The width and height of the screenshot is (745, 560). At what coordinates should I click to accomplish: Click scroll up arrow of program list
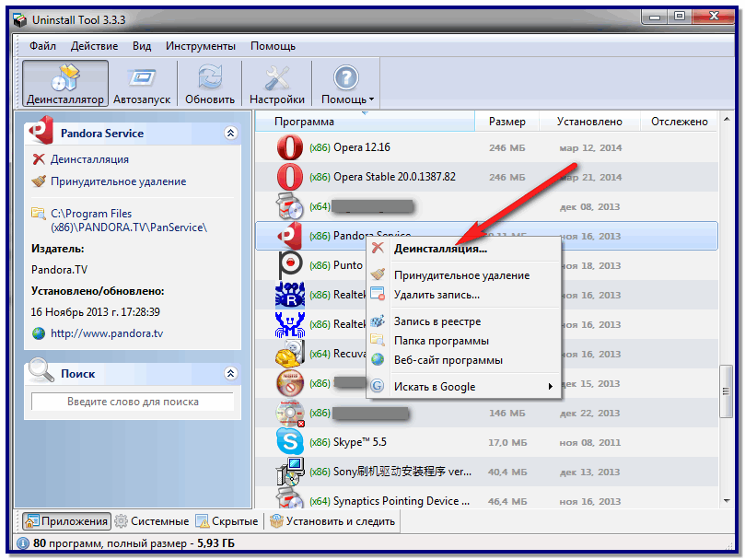click(x=727, y=119)
